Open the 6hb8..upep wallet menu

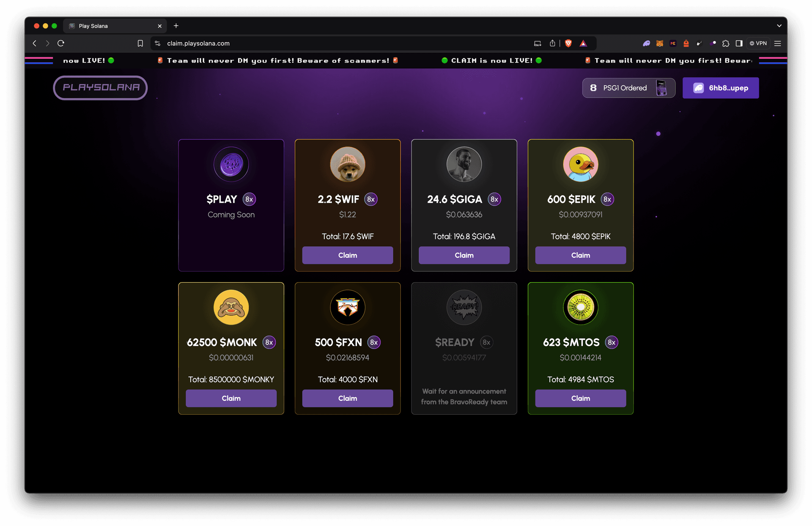coord(720,88)
